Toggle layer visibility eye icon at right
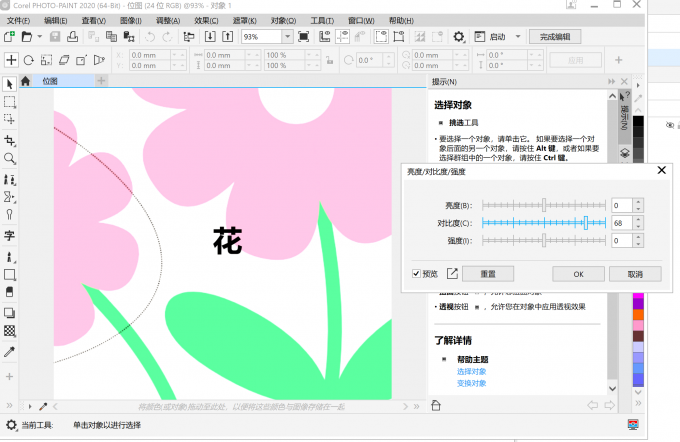Image resolution: width=680 pixels, height=442 pixels. 670,125
